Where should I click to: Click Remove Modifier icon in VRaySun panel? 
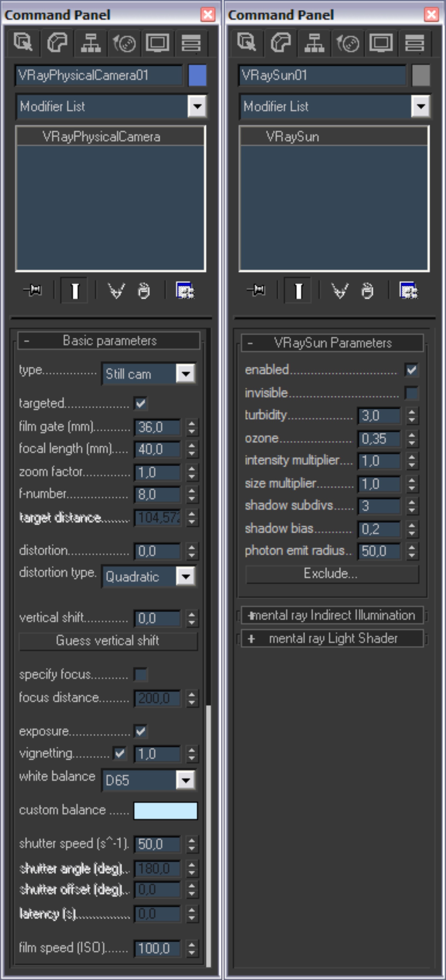[x=367, y=291]
